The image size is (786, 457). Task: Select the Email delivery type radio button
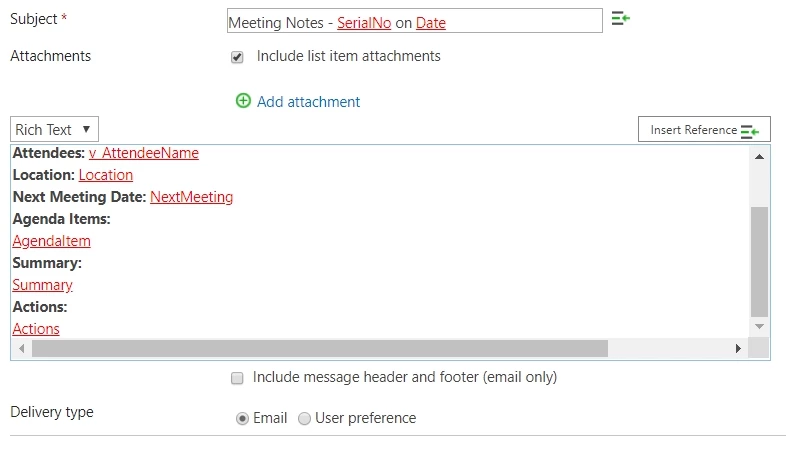click(242, 418)
